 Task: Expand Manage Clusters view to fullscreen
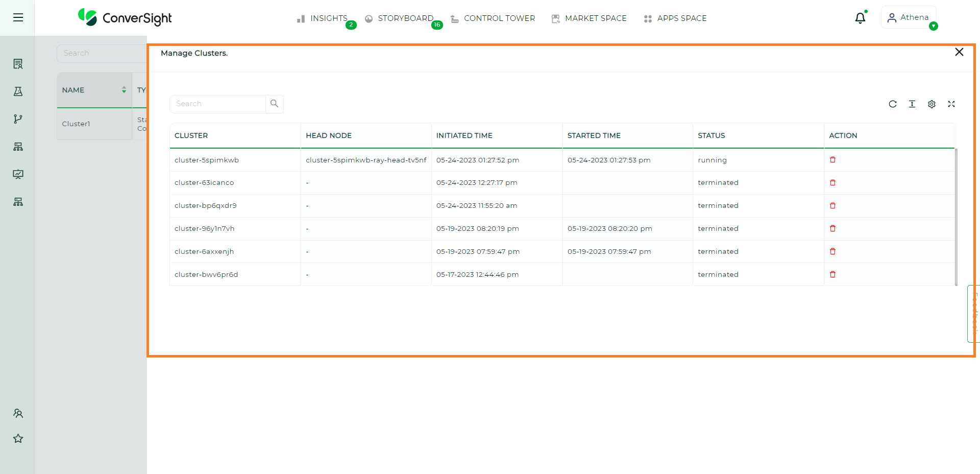pyautogui.click(x=951, y=104)
